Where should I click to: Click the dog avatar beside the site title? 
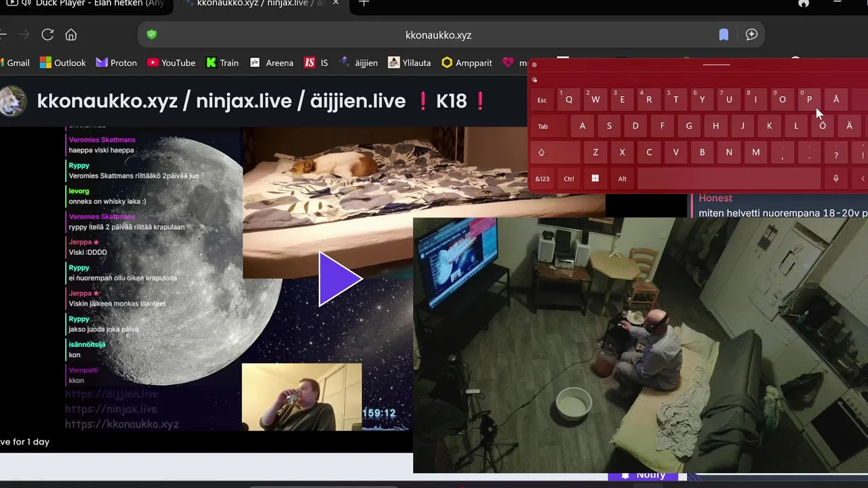pos(12,101)
